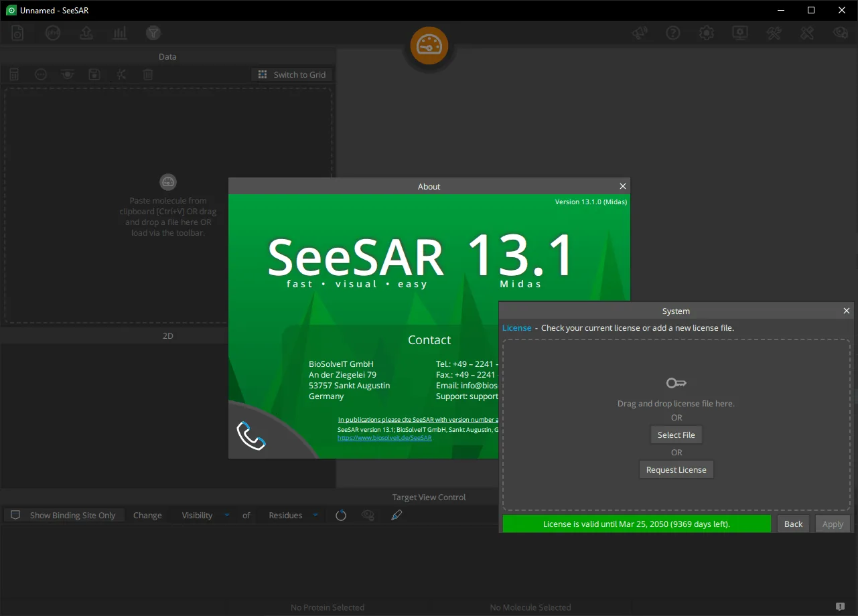Click the megaphone announcements icon
The height and width of the screenshot is (616, 858).
click(x=640, y=33)
